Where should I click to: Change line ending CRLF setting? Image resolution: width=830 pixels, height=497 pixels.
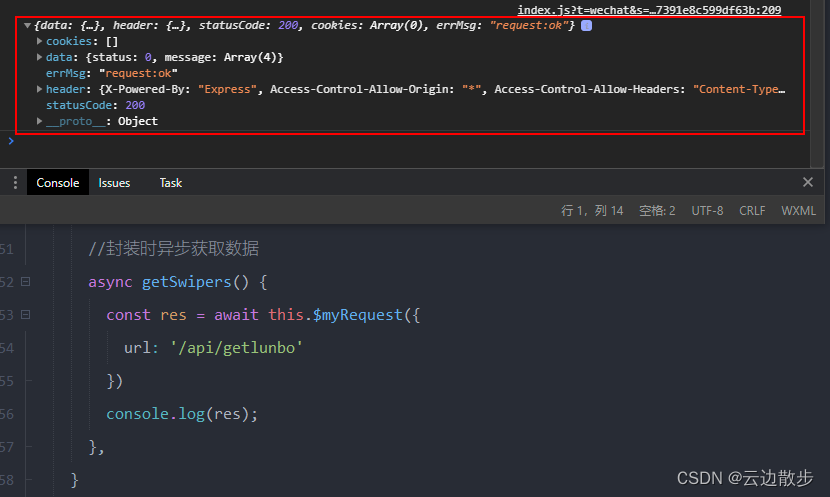click(x=752, y=211)
